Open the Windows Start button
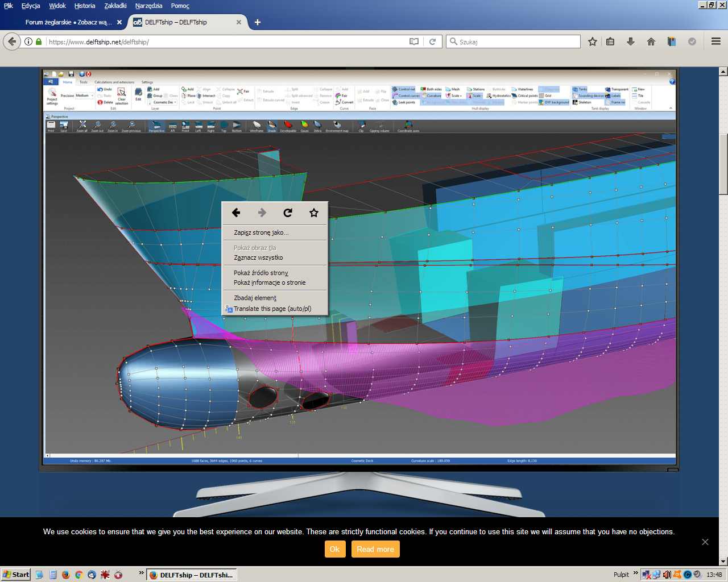The image size is (728, 582). pos(16,575)
